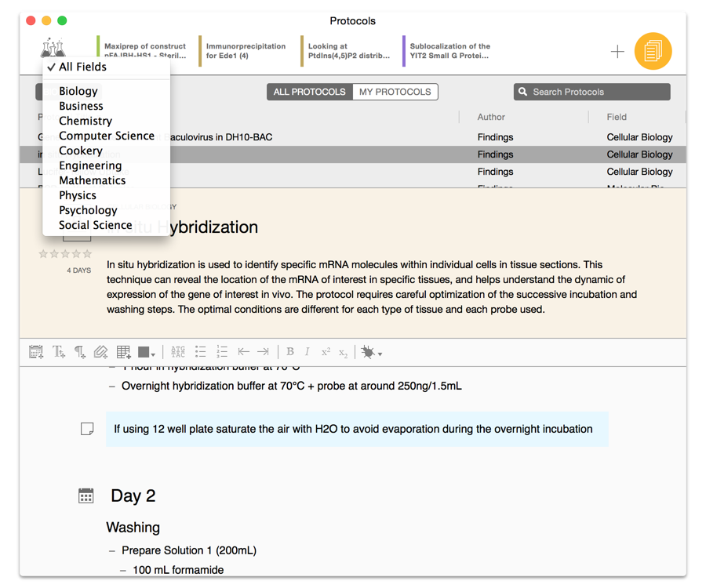Click the ATG/TAC sequence formatting icon
Image resolution: width=706 pixels, height=588 pixels.
point(178,353)
